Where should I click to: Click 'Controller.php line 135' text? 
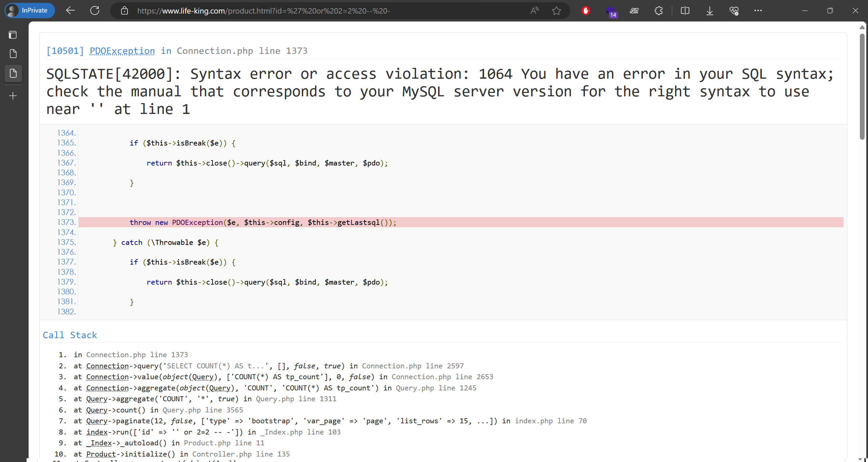tap(241, 454)
